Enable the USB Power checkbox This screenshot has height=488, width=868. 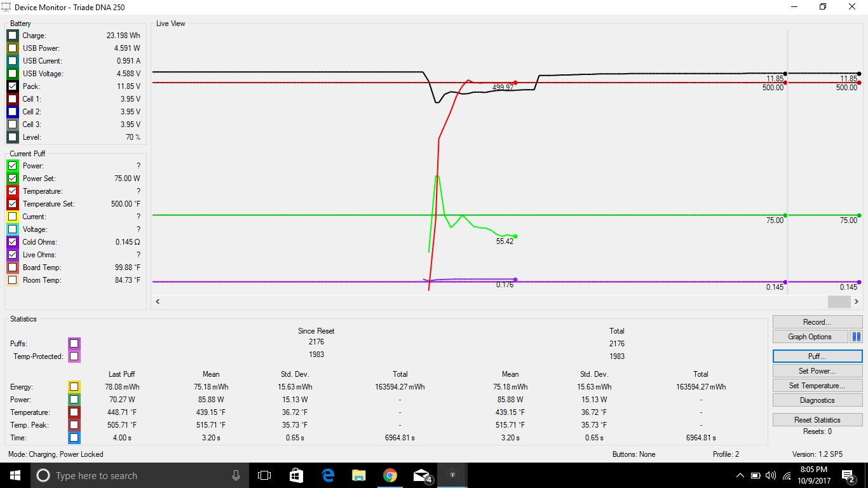coord(13,48)
